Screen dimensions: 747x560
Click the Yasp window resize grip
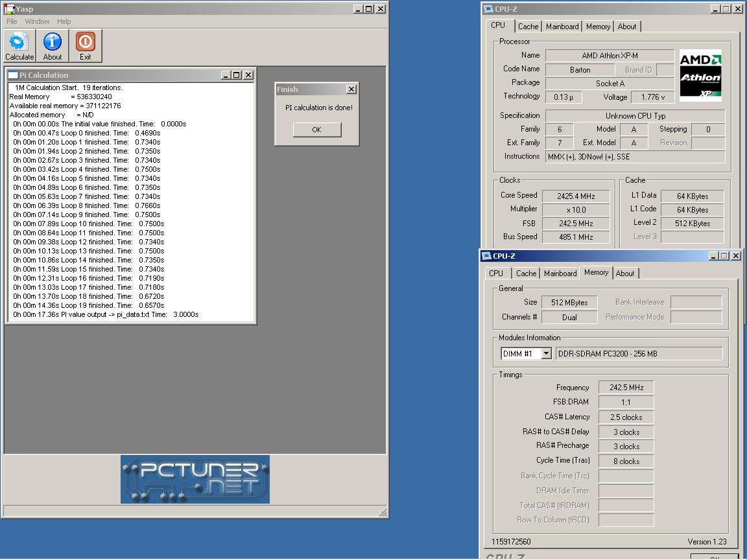(383, 513)
